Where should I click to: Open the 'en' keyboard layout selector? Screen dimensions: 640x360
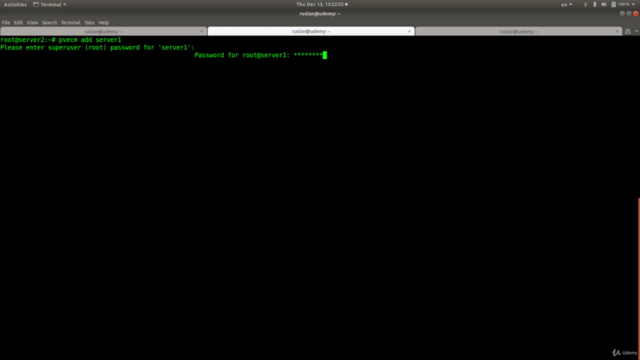coord(566,4)
